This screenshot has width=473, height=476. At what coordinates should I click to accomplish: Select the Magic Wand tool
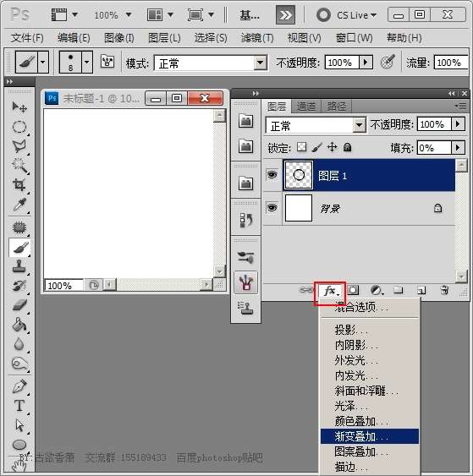tap(19, 166)
